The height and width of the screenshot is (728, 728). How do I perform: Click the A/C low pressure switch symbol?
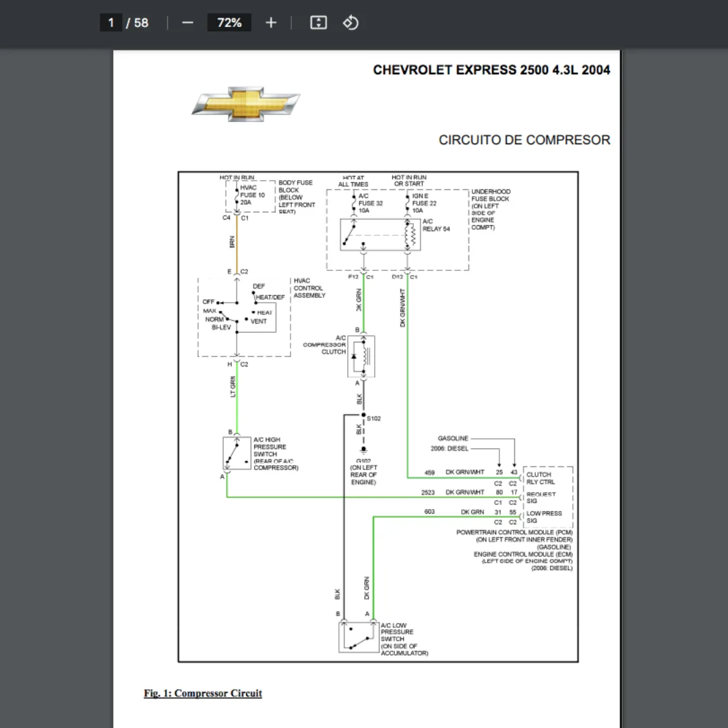pos(358,637)
